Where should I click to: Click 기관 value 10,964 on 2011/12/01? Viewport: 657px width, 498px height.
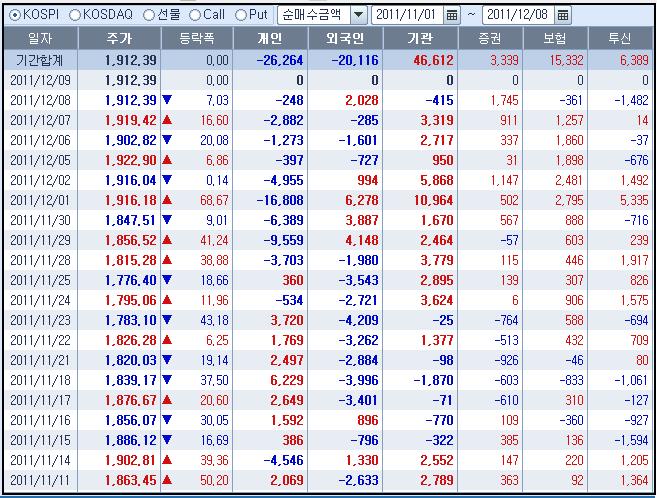coord(434,201)
